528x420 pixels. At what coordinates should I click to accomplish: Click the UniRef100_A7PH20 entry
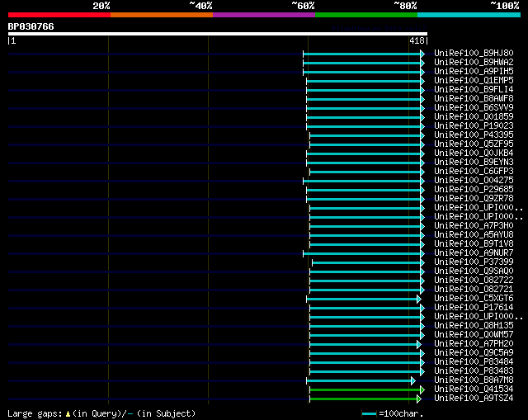click(x=474, y=344)
